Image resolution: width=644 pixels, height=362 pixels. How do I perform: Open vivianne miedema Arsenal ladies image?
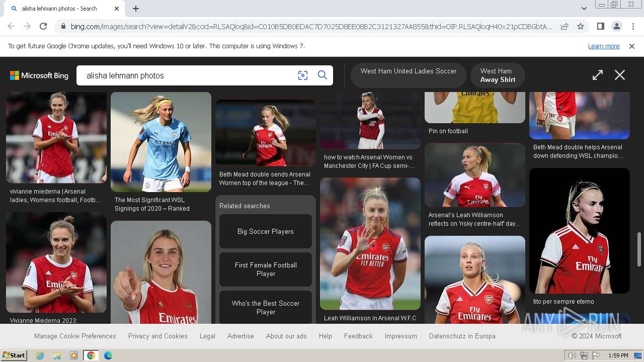click(56, 137)
